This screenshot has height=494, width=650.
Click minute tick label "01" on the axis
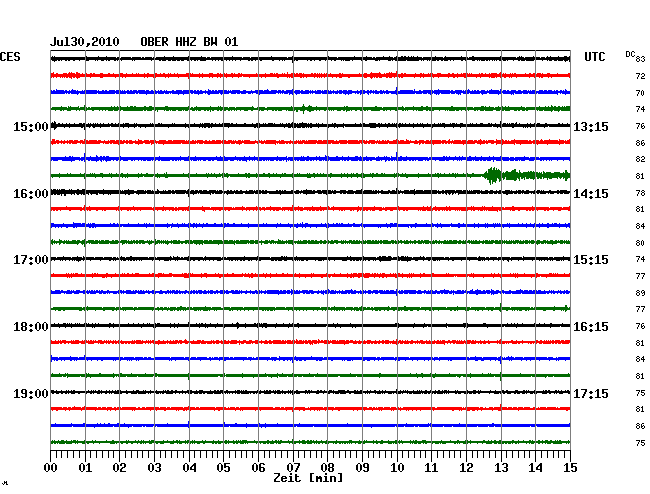[x=85, y=468]
